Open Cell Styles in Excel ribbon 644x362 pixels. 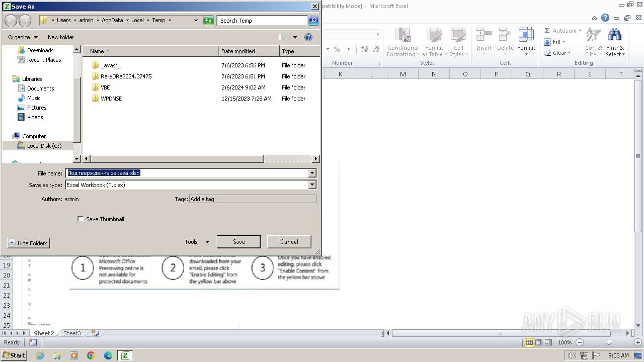coord(458,42)
